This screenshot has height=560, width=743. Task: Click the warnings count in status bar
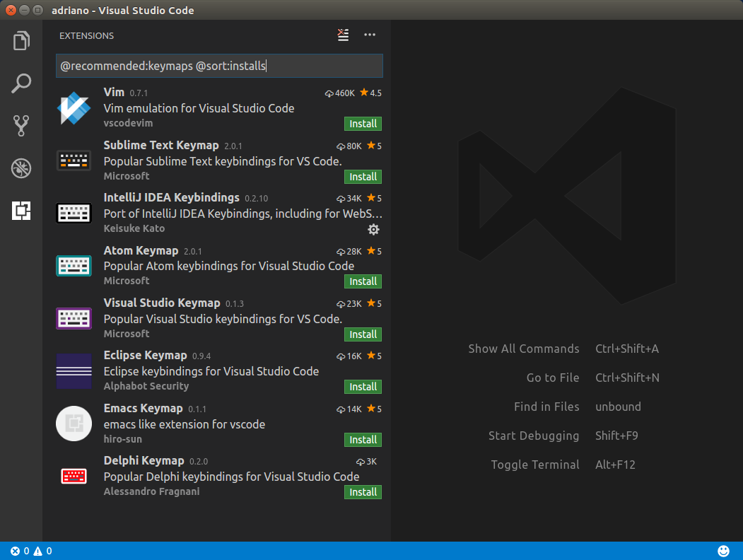click(42, 551)
